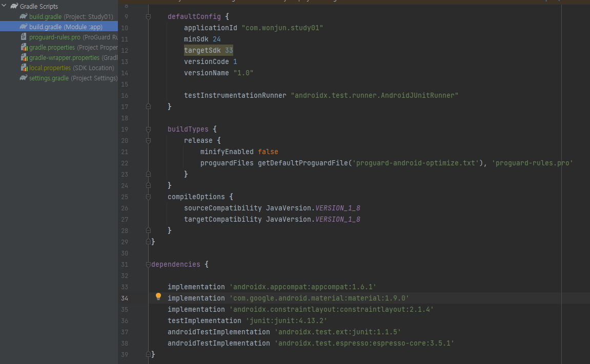The image size is (590, 364).
Task: Fold the release block at line 20
Action: tap(148, 140)
